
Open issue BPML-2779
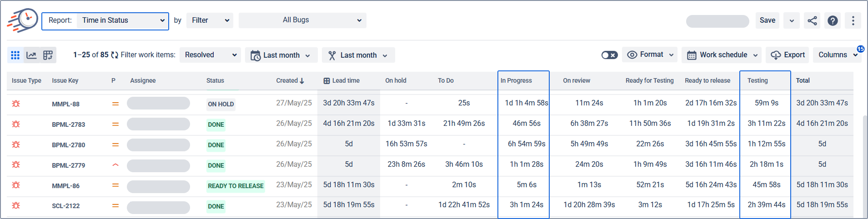point(68,165)
